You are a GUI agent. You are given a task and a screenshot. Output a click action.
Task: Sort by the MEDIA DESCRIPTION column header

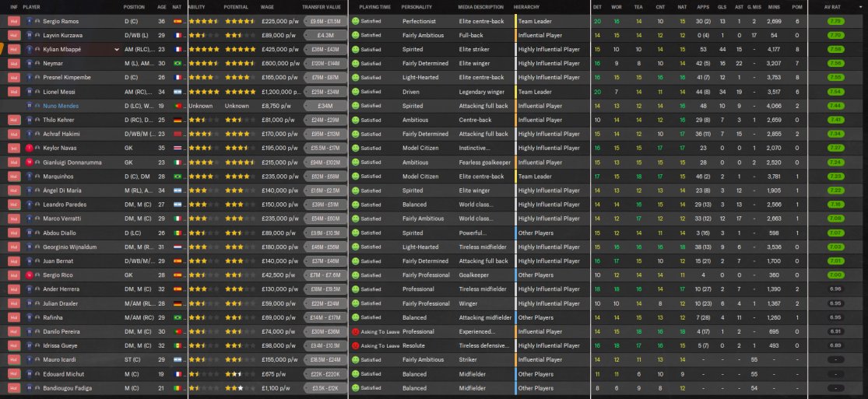481,7
